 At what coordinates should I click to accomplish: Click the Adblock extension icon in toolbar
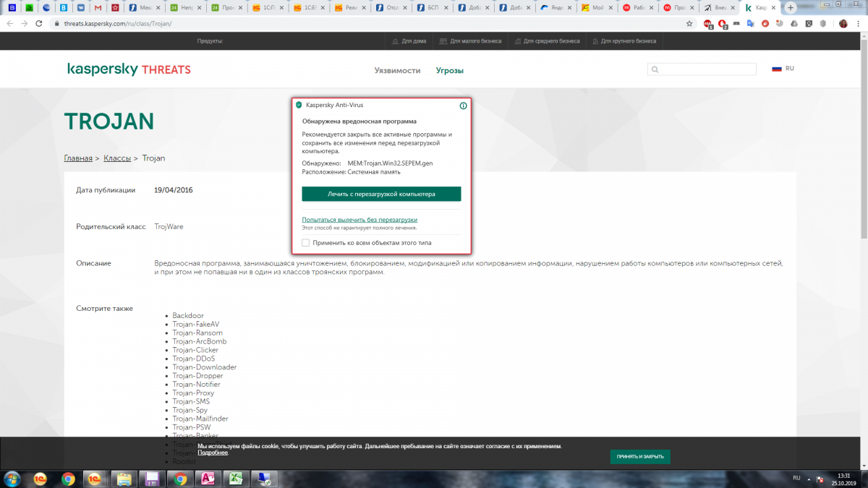pos(709,23)
